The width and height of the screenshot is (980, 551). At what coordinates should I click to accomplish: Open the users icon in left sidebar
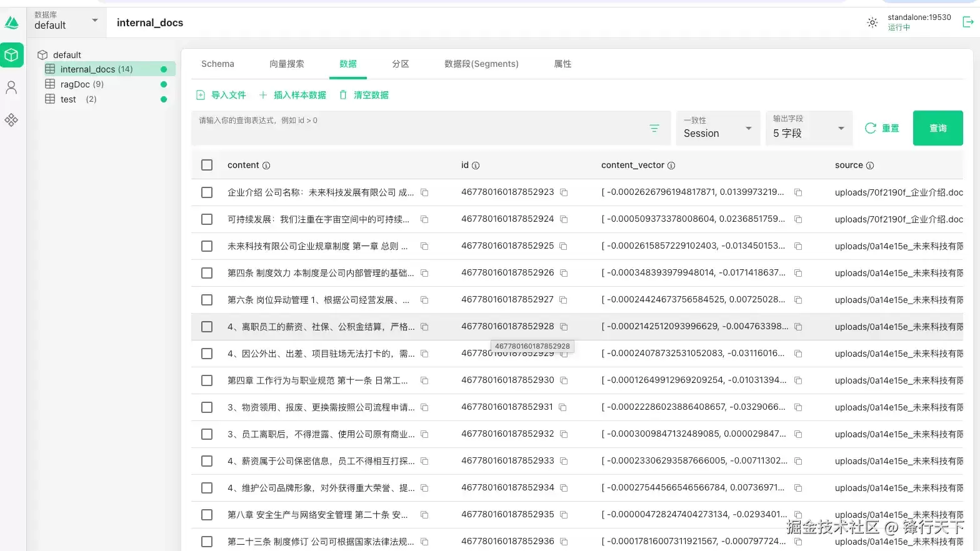tap(11, 87)
